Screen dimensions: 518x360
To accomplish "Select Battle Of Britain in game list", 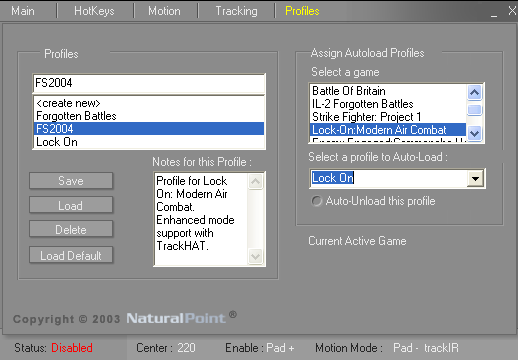I will point(388,91).
